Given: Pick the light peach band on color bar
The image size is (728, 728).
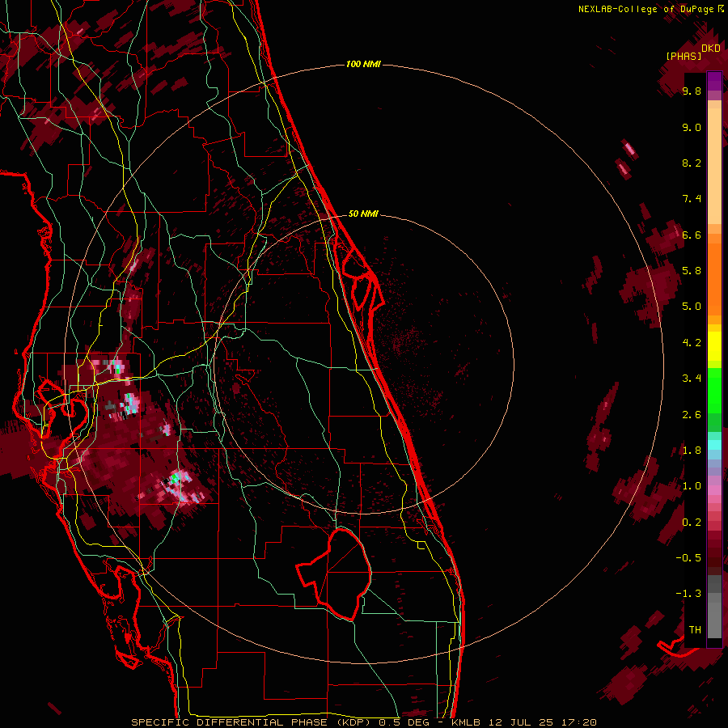Looking at the screenshot, I should pos(714,167).
